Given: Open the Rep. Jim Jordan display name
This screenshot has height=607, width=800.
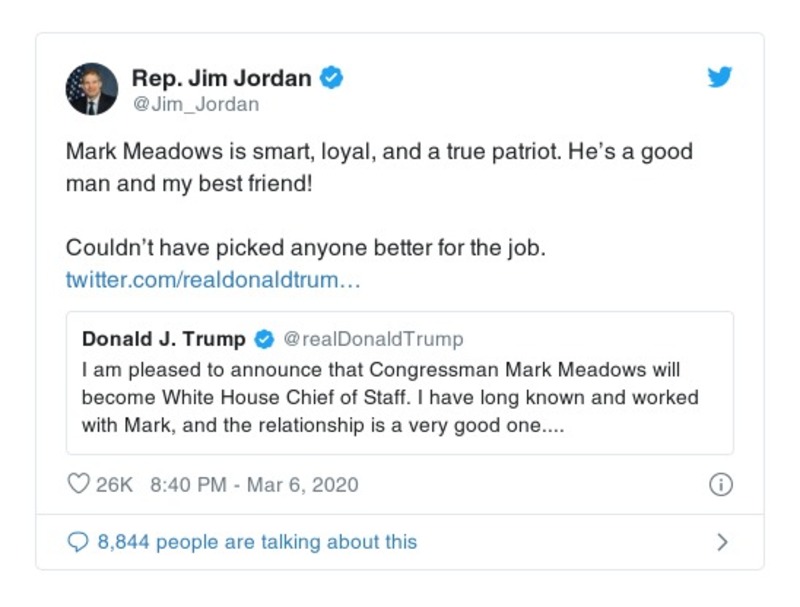Looking at the screenshot, I should click(222, 78).
